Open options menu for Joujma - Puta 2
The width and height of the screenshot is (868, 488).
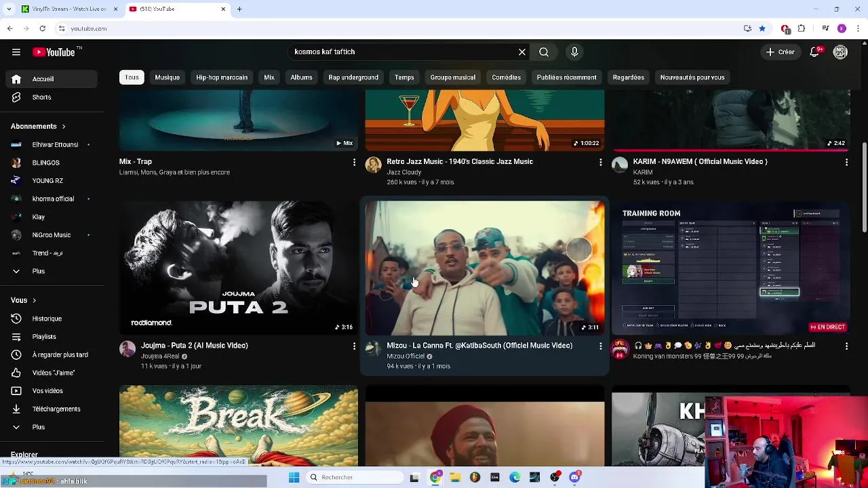click(x=354, y=346)
